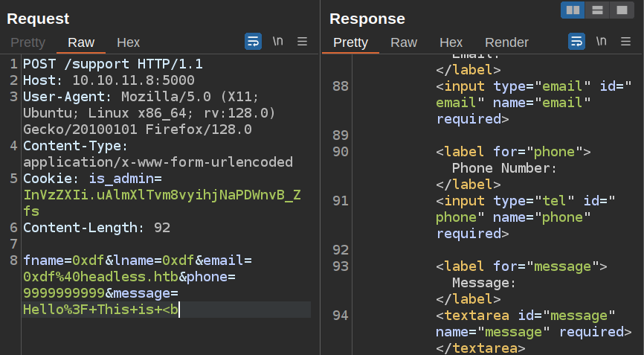Image resolution: width=644 pixels, height=355 pixels.
Task: Click the Response panel \n characters icon
Action: coord(601,42)
